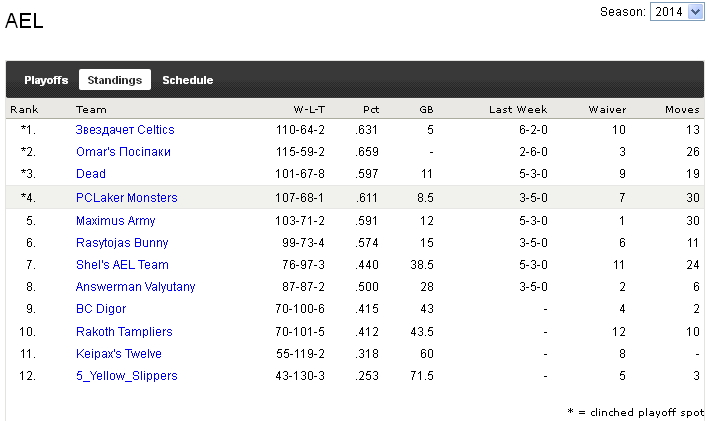Image resolution: width=708 pixels, height=421 pixels.
Task: Click the Rakoth Tampliers link
Action: pyautogui.click(x=124, y=332)
